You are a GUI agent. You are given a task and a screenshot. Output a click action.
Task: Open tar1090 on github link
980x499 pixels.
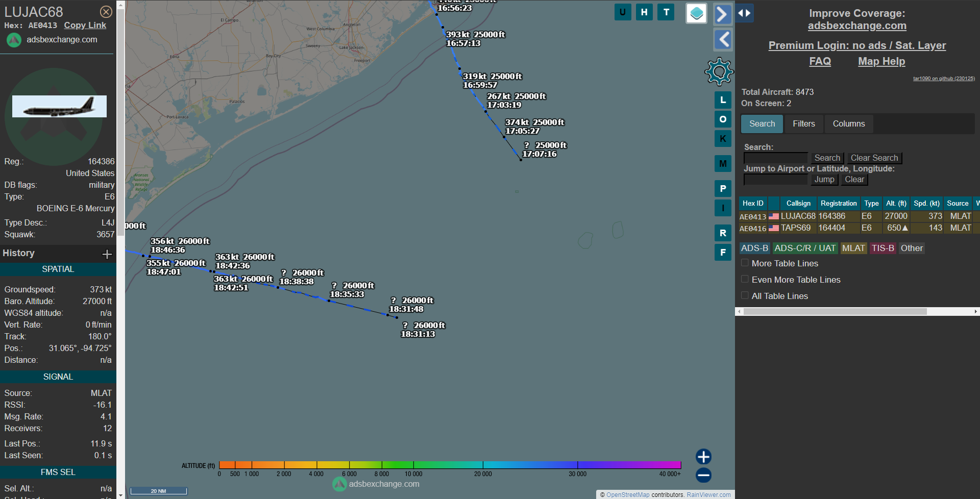coord(944,79)
